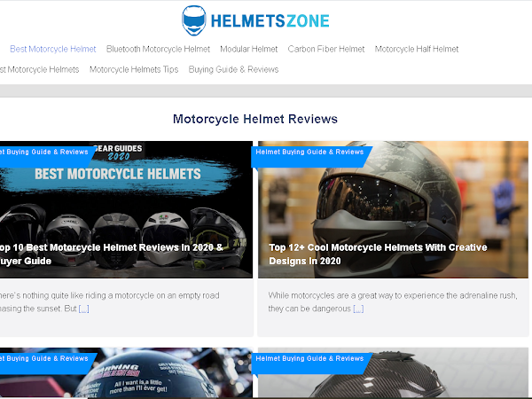This screenshot has height=399, width=532.
Task: Select the Modular Helmet menu item
Action: (248, 49)
